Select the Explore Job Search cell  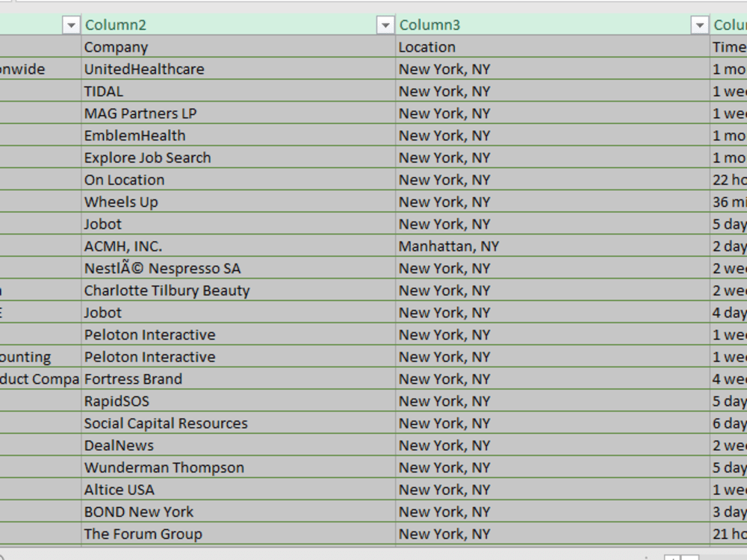[x=238, y=158]
